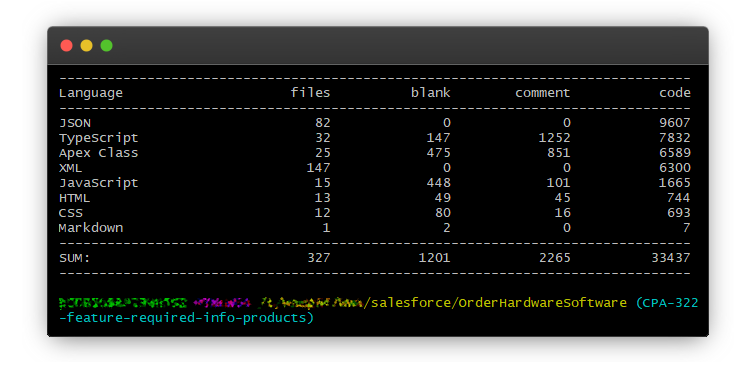
Task: Click Apex Class files count 25
Action: pos(323,153)
